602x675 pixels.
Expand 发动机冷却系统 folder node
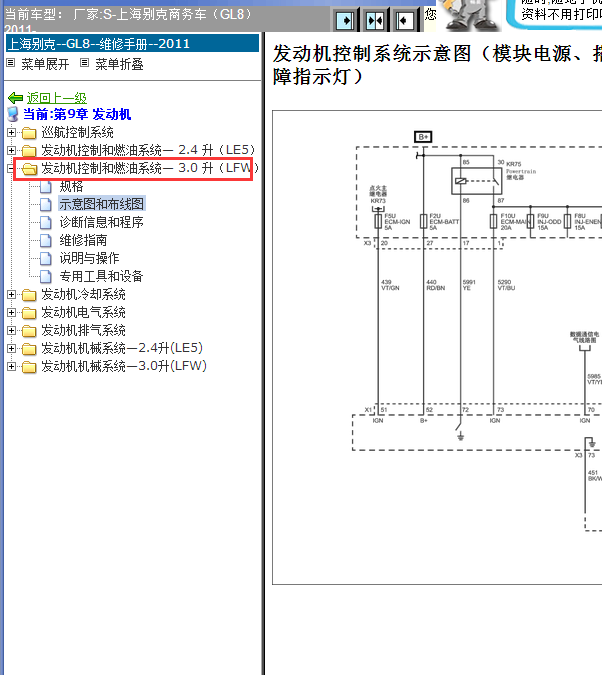click(x=12, y=295)
